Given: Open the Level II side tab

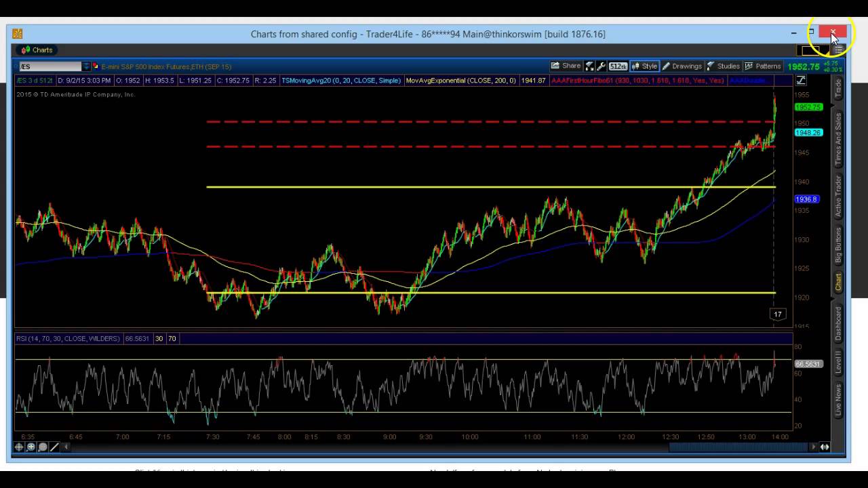Looking at the screenshot, I should [838, 363].
